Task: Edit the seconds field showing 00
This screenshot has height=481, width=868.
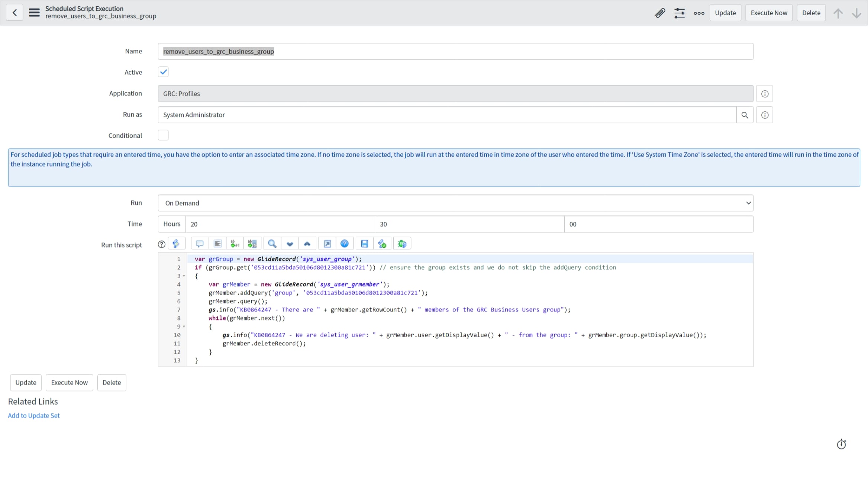Action: click(x=659, y=224)
